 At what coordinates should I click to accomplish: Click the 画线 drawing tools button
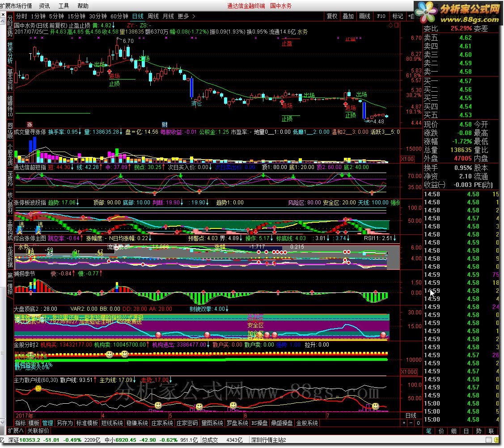click(x=364, y=16)
